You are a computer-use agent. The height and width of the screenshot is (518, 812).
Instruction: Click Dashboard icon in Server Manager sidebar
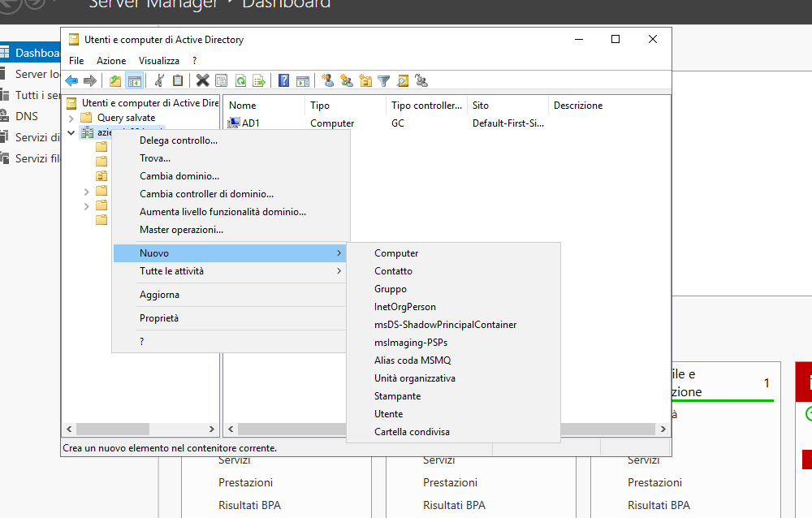(x=5, y=52)
